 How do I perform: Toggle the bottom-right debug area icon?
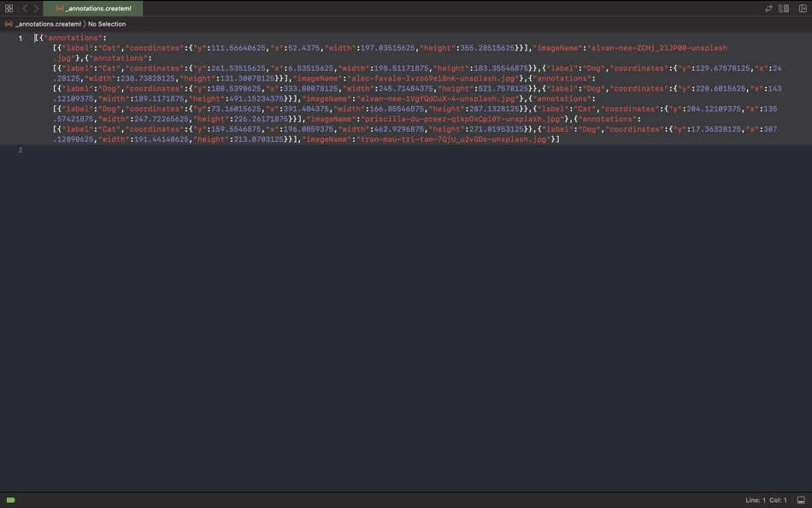[801, 500]
